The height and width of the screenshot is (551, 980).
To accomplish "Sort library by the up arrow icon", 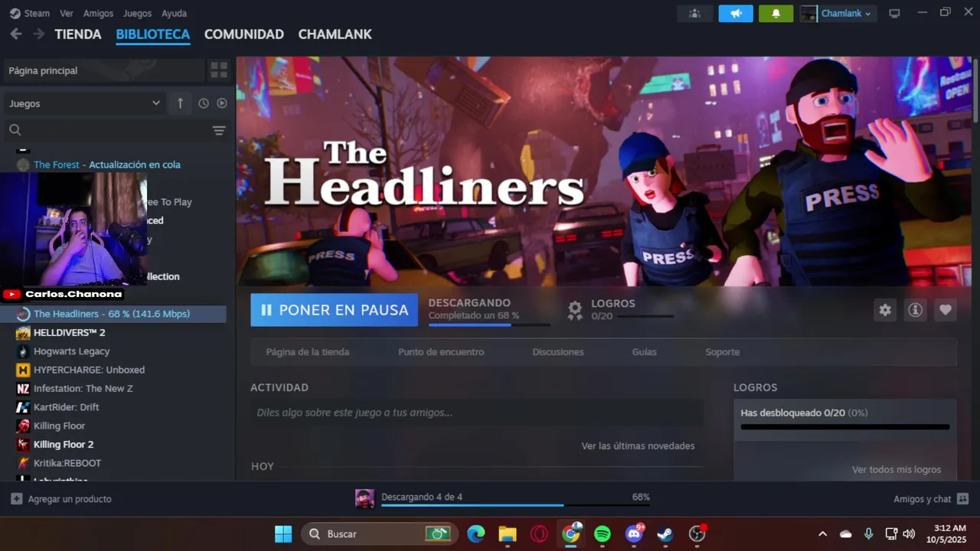I will pyautogui.click(x=180, y=103).
